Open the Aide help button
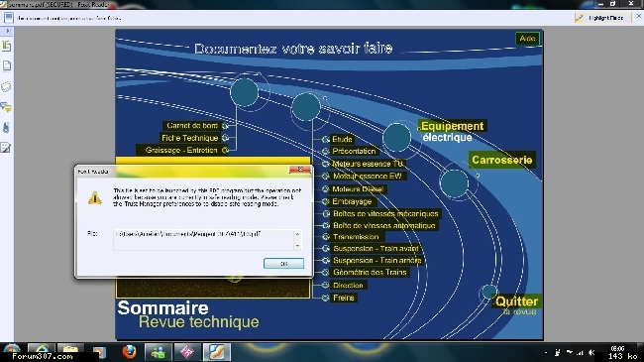Screen dimensions: 644x362 coord(527,39)
